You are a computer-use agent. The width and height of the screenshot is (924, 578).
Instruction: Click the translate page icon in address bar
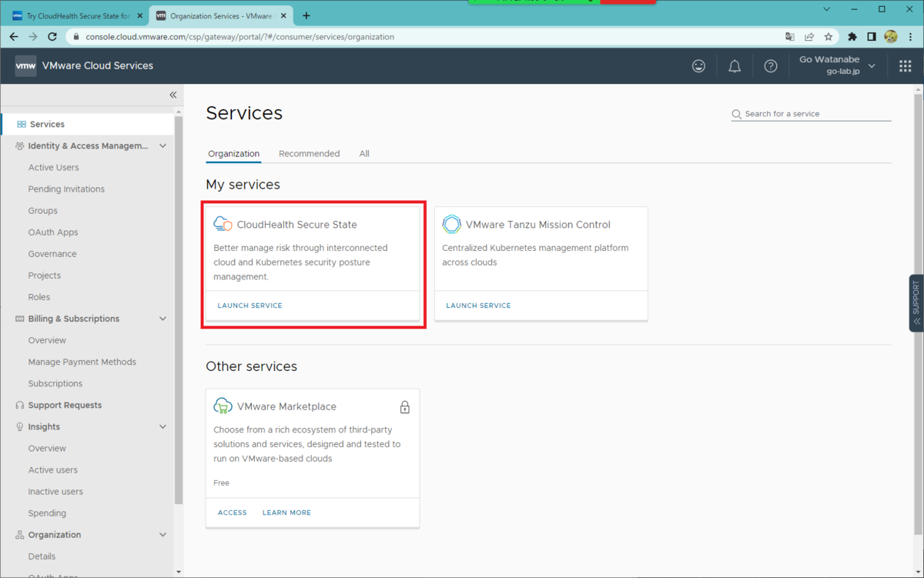tap(790, 37)
